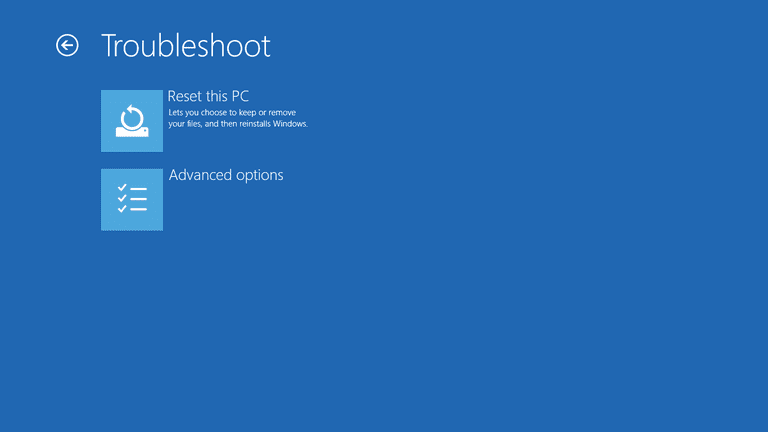The height and width of the screenshot is (432, 768).
Task: Click "your files" in the reset description
Action: click(185, 124)
